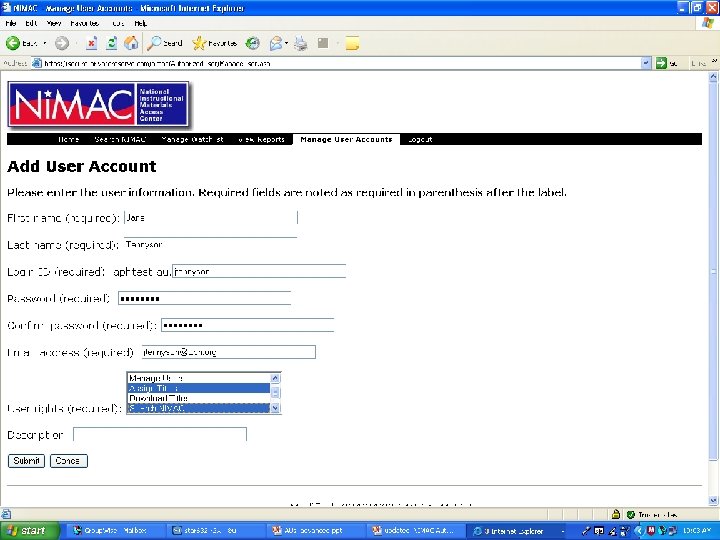Click into the Password field
This screenshot has width=720, height=540.
[204, 298]
